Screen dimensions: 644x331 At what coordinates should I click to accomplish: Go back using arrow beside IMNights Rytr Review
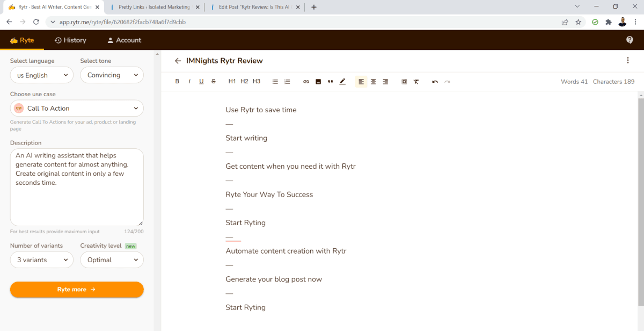pyautogui.click(x=178, y=61)
